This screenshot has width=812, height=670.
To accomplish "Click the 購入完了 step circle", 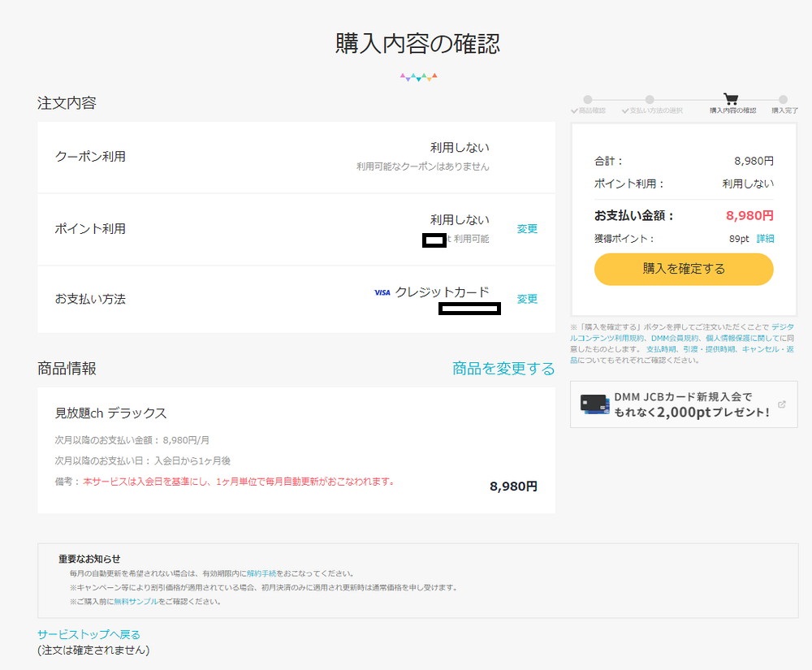I will [782, 98].
